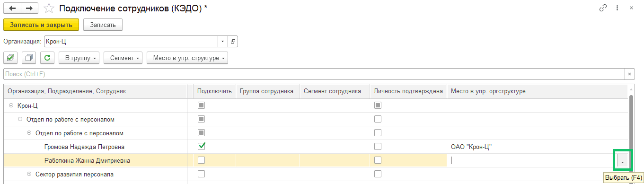This screenshot has width=644, height=184.
Task: Open the organization field's open-form icon
Action: [x=233, y=42]
